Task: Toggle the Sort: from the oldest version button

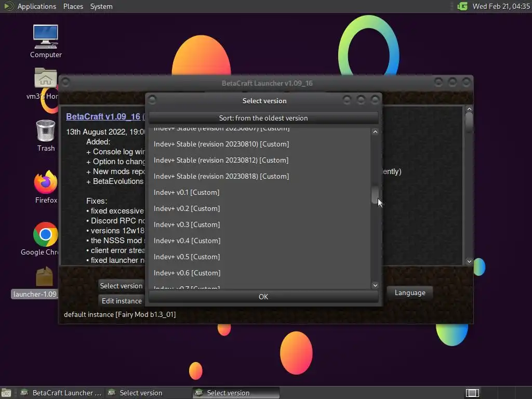Action: click(263, 118)
